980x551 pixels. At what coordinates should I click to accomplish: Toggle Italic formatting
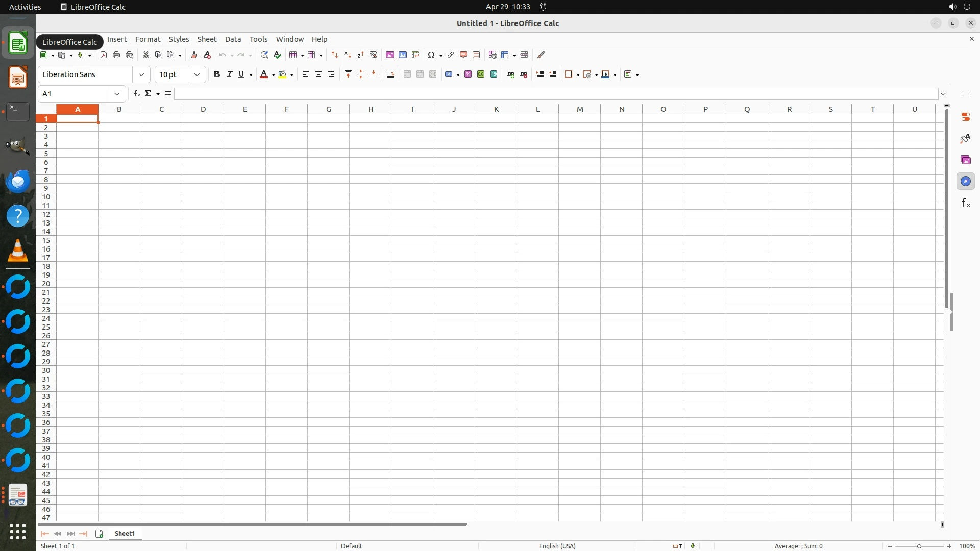pyautogui.click(x=229, y=74)
